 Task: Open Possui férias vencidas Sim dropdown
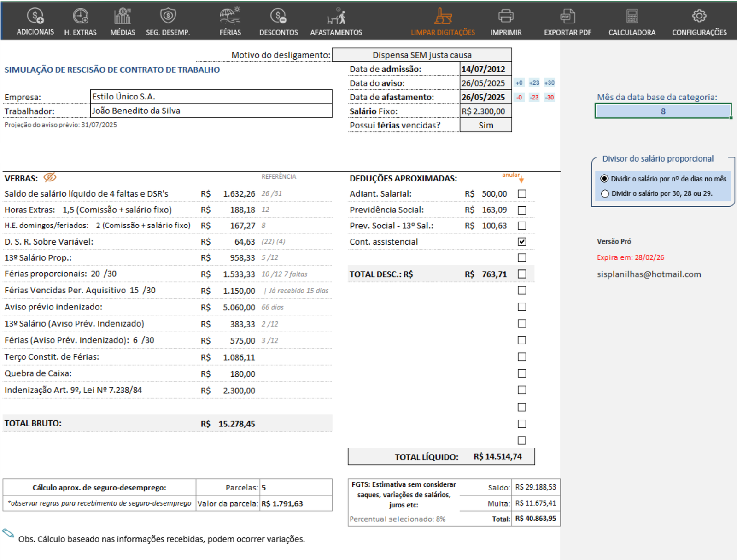pyautogui.click(x=485, y=125)
